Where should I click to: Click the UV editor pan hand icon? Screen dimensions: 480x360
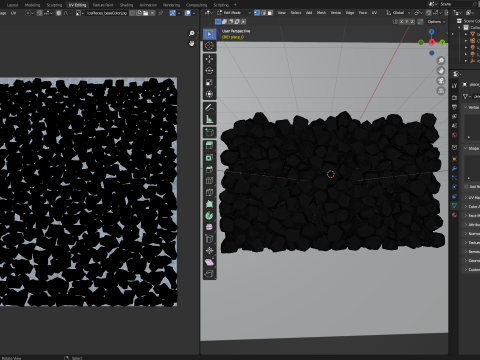point(192,43)
